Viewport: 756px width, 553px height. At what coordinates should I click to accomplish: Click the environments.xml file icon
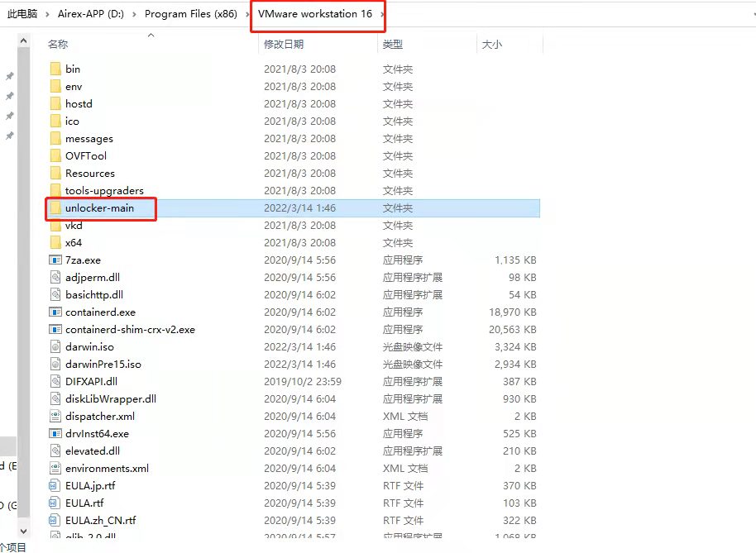[x=55, y=468]
